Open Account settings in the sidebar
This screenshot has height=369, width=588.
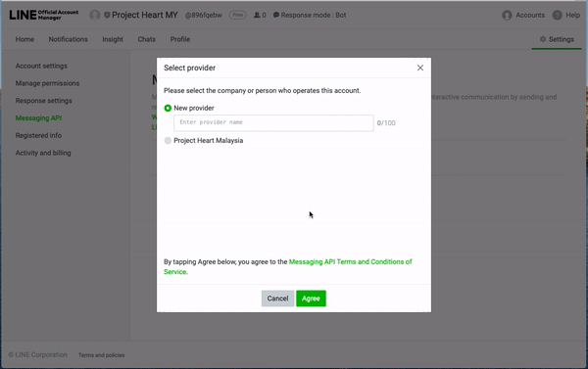pos(41,66)
